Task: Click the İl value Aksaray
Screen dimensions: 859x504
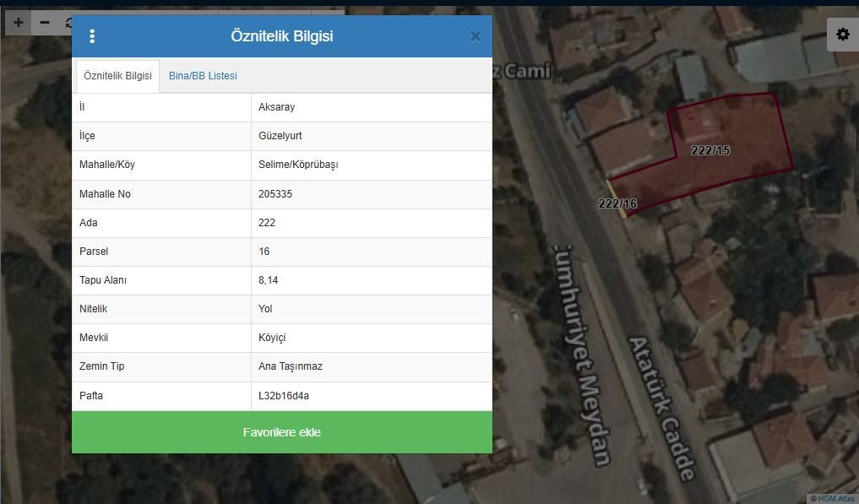Action: pyautogui.click(x=276, y=107)
